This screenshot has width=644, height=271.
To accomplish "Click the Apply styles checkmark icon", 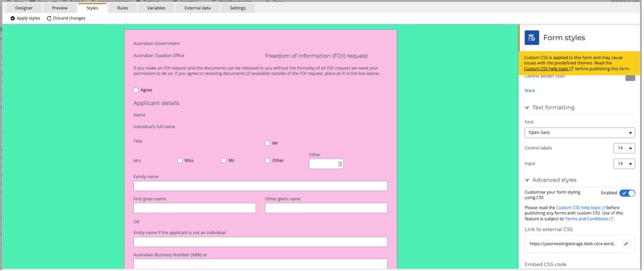I will [13, 19].
